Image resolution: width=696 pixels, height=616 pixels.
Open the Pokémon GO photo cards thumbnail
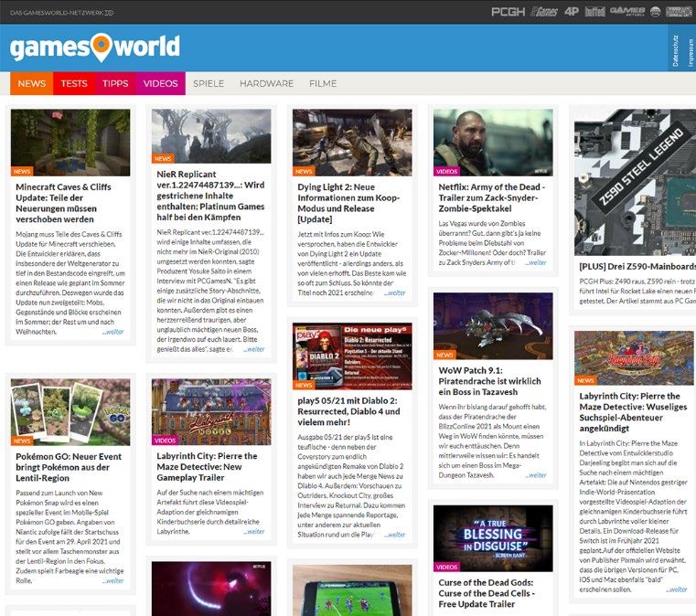pyautogui.click(x=70, y=412)
